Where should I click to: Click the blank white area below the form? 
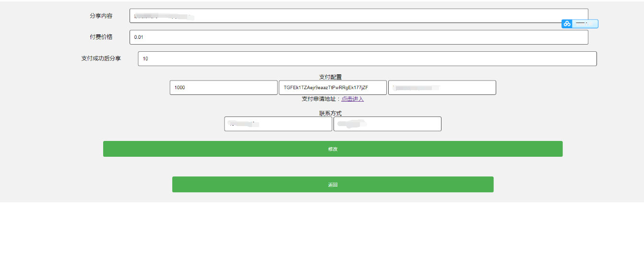[x=322, y=229]
